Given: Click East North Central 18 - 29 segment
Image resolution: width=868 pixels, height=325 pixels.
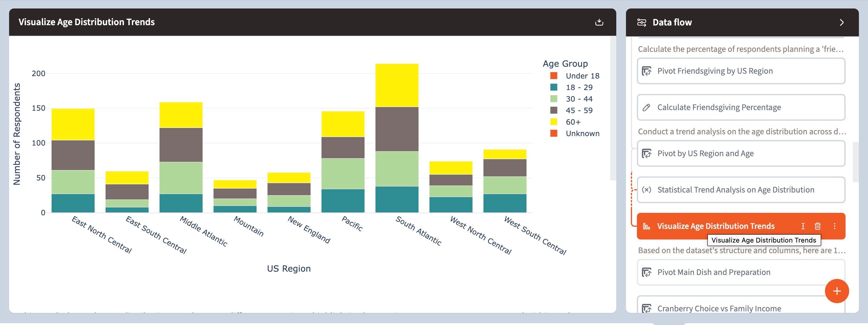Looking at the screenshot, I should tap(73, 203).
